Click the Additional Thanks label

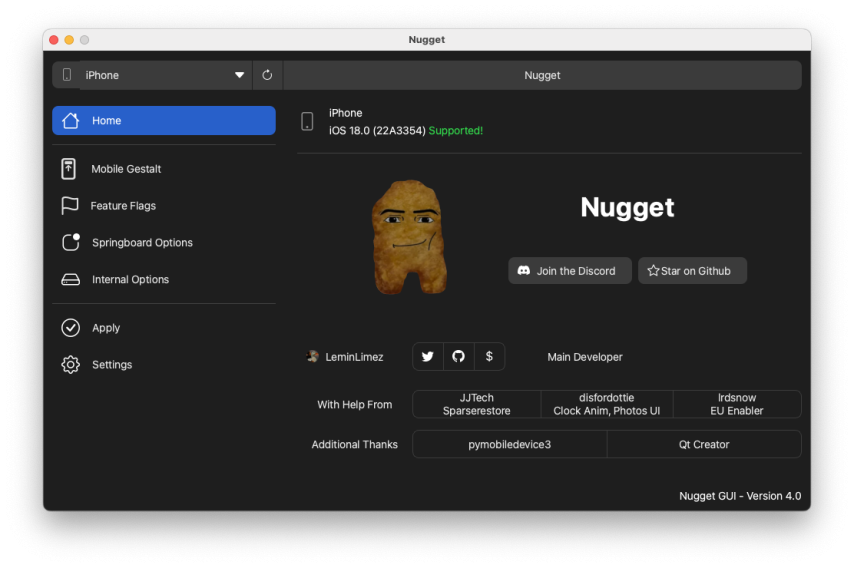[355, 444]
